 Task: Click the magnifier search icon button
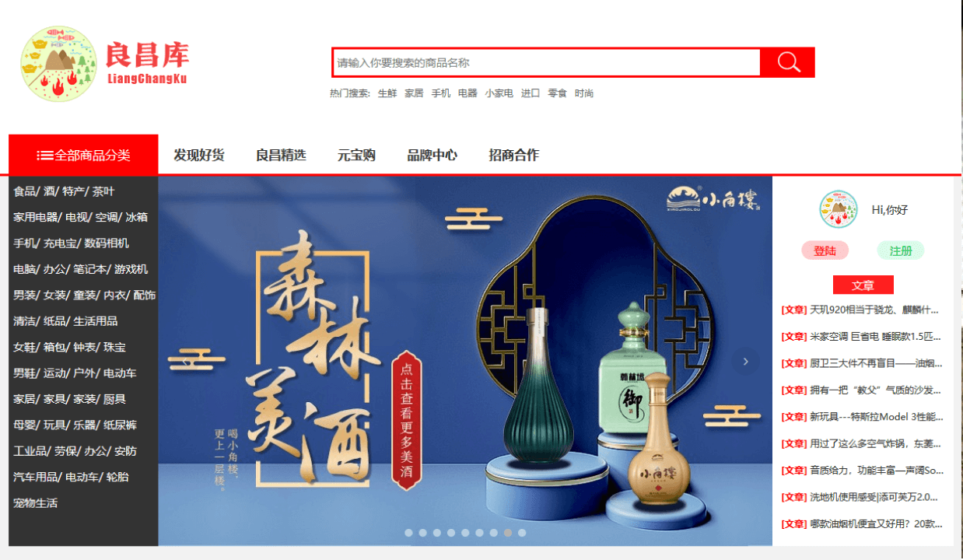coord(788,62)
